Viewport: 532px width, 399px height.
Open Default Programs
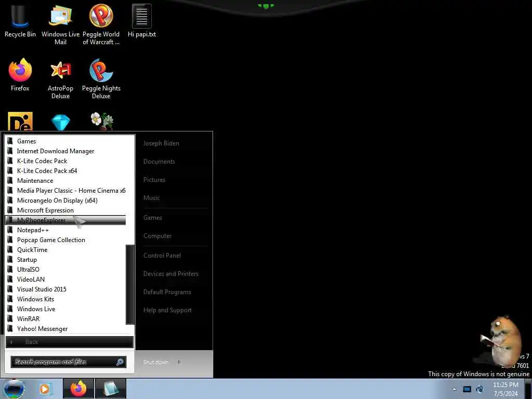coord(167,292)
